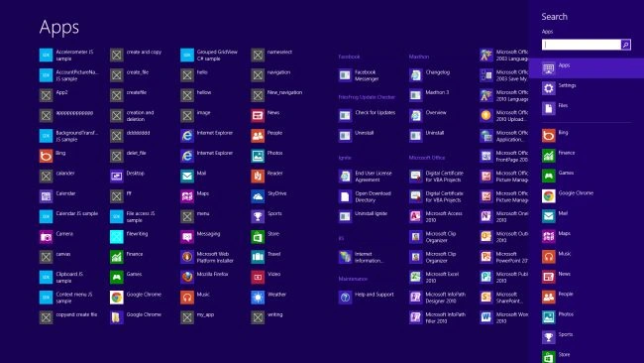Launch the Finance app icon in Apps list
The width and height of the screenshot is (644, 363).
(117, 257)
